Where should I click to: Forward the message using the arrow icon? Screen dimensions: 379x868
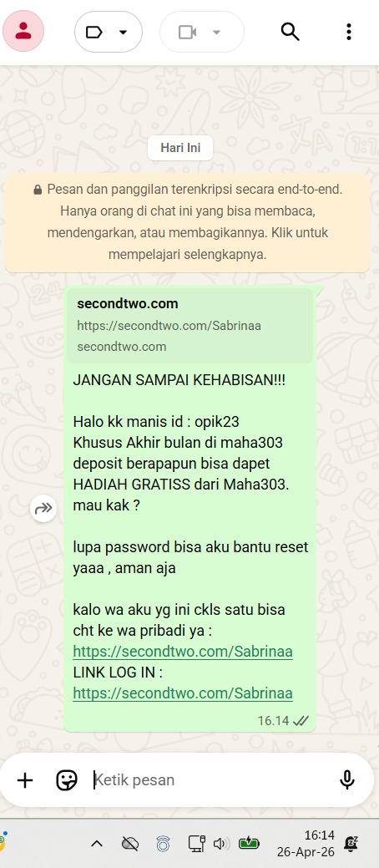click(x=43, y=508)
